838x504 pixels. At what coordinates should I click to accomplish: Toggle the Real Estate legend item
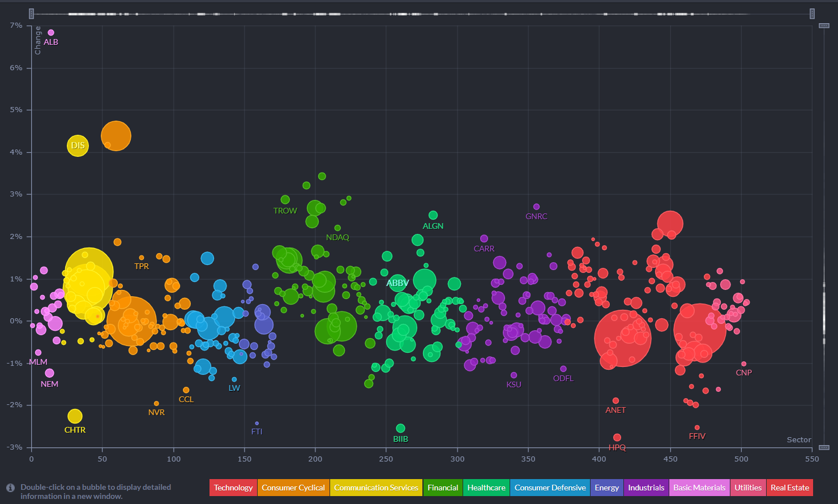tap(790, 488)
